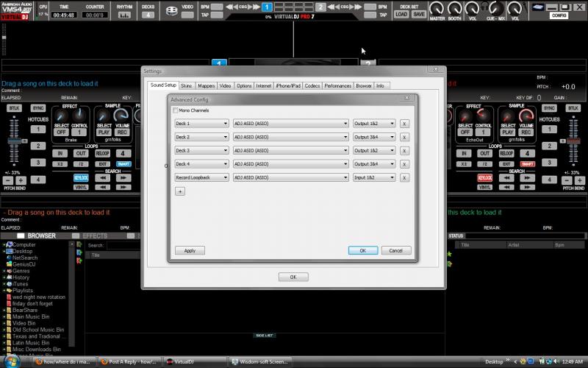Toggle left deck KEYLOCK
Image resolution: width=588 pixels, height=368 pixels.
point(81,178)
